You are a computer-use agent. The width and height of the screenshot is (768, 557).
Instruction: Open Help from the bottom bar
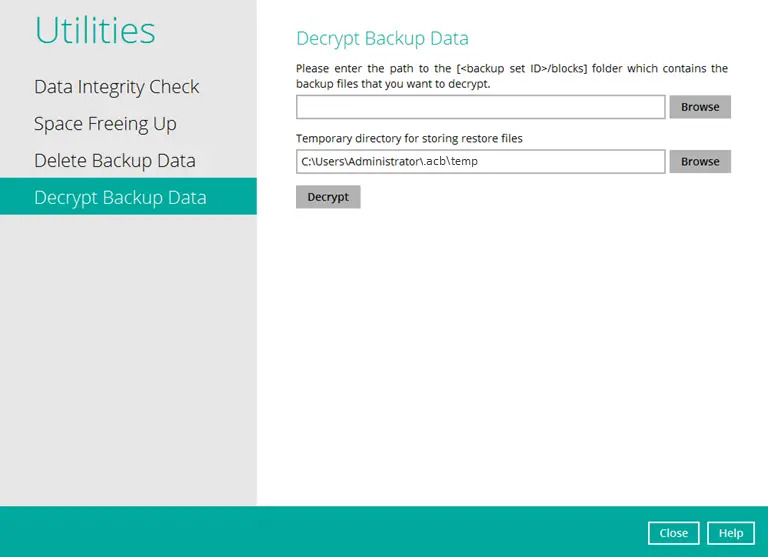point(730,533)
